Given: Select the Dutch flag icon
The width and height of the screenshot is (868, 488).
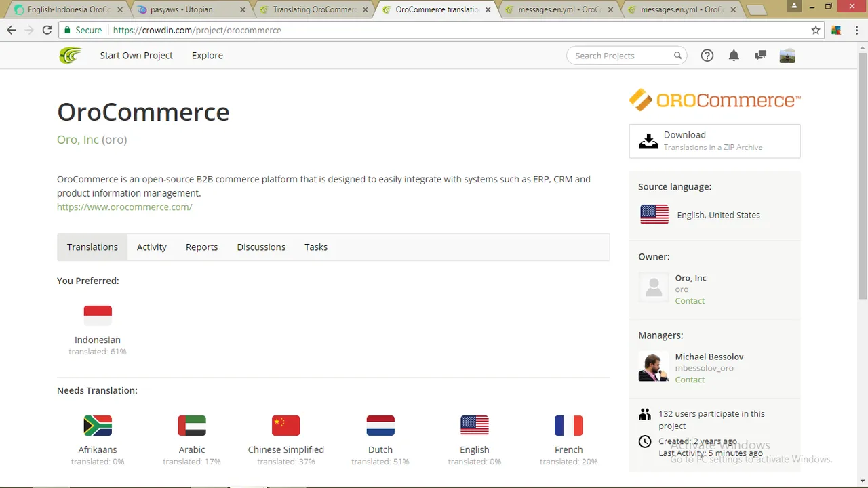Looking at the screenshot, I should point(380,426).
